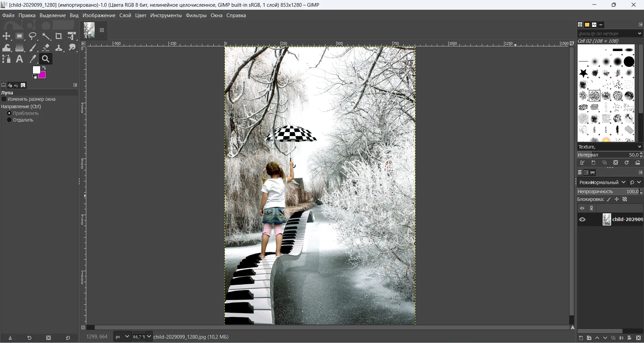Select the Move tool
Screen dimensions: 644x343
(x=6, y=36)
